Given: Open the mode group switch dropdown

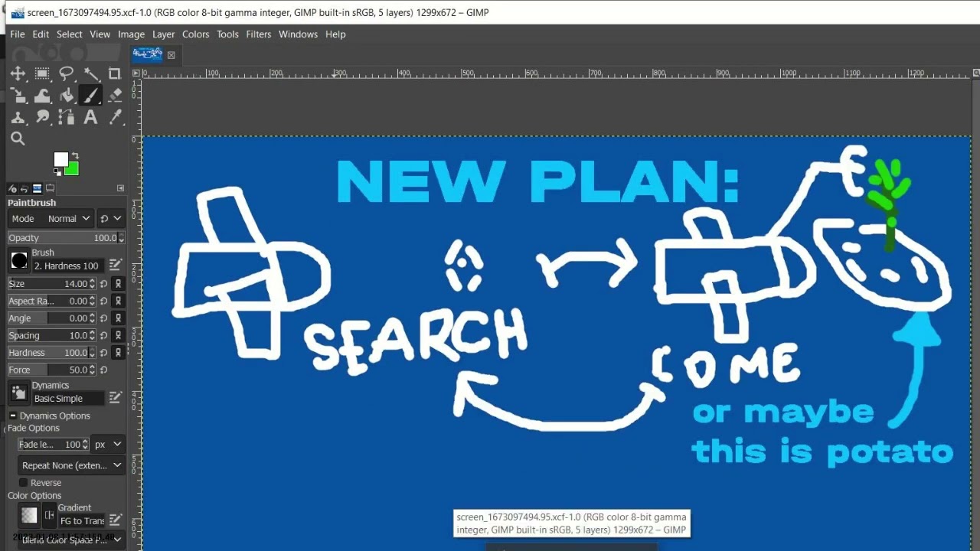Looking at the screenshot, I should [110, 218].
